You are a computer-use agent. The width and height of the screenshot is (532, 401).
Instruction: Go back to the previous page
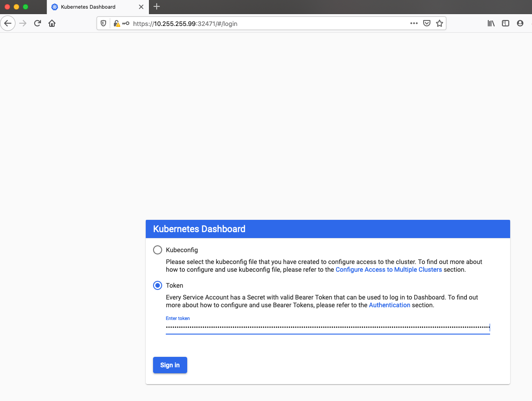pyautogui.click(x=8, y=23)
